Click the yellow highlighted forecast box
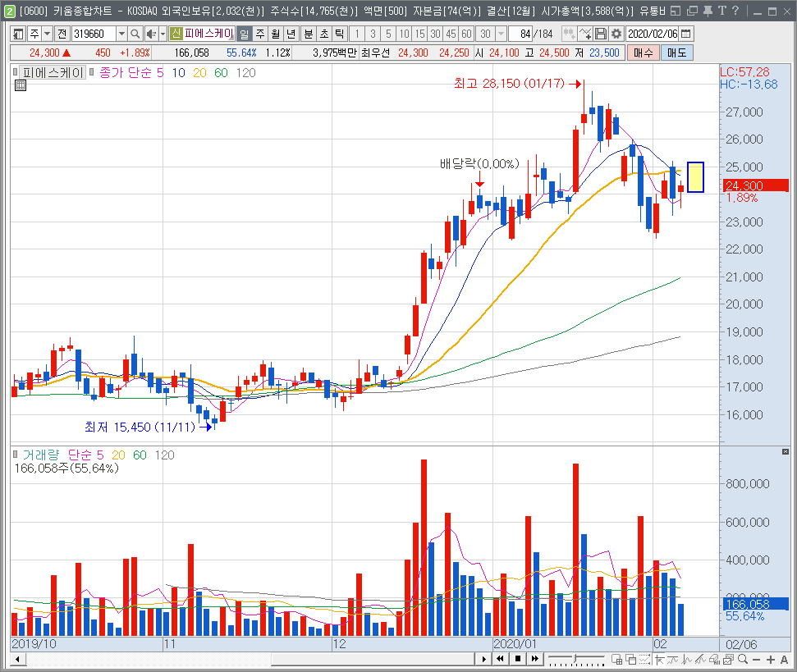Image resolution: width=797 pixels, height=672 pixels. coord(695,176)
